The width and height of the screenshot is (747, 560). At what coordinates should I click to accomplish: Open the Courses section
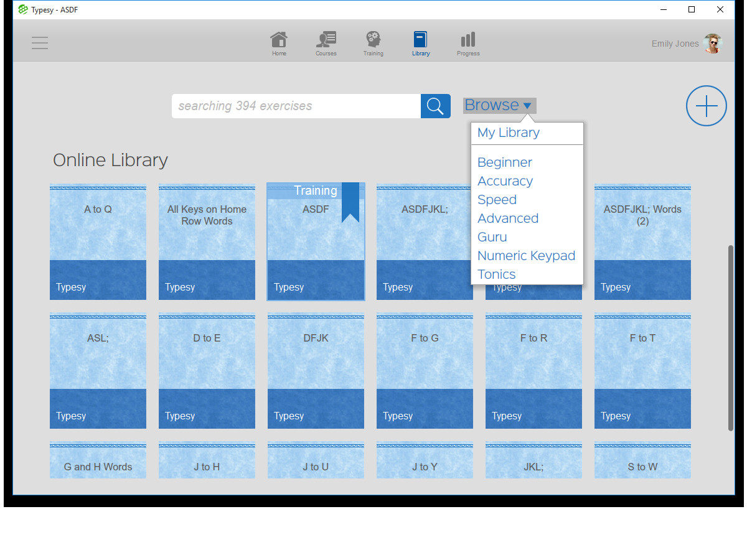pyautogui.click(x=326, y=44)
